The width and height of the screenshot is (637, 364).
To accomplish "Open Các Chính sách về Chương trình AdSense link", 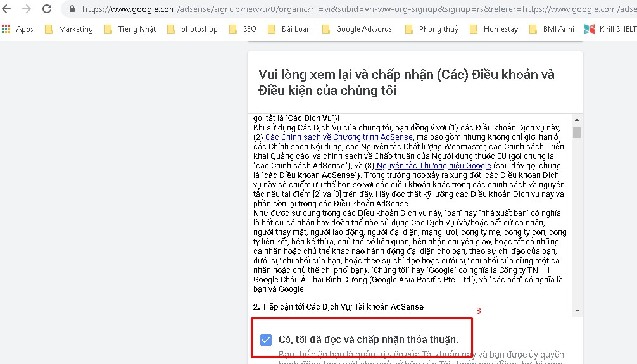I will pos(338,137).
